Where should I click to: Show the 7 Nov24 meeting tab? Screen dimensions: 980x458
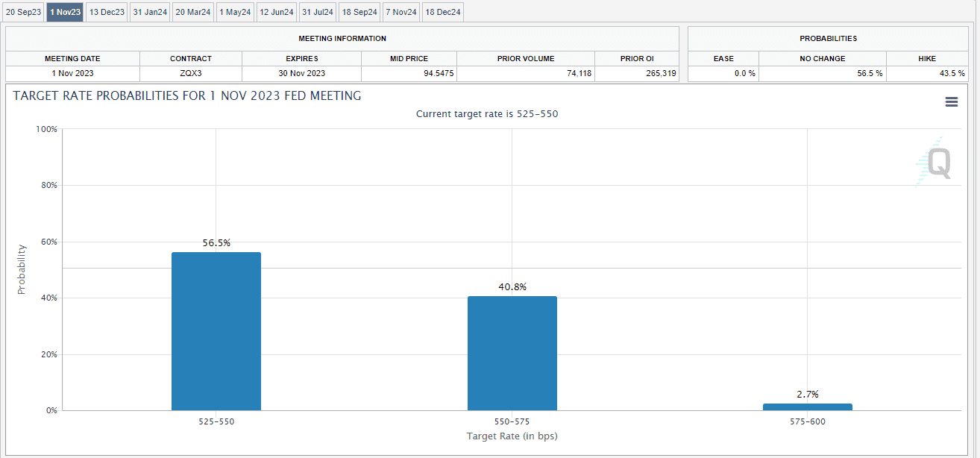(401, 12)
